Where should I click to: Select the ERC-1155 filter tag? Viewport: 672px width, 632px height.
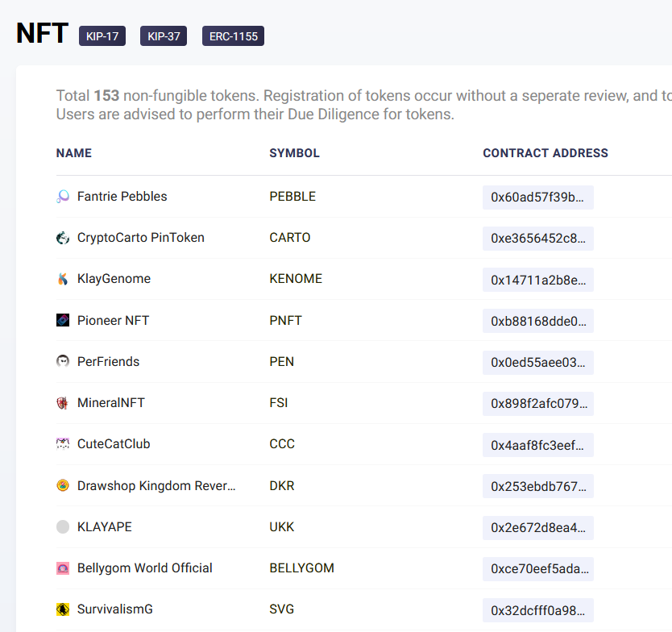click(x=233, y=36)
